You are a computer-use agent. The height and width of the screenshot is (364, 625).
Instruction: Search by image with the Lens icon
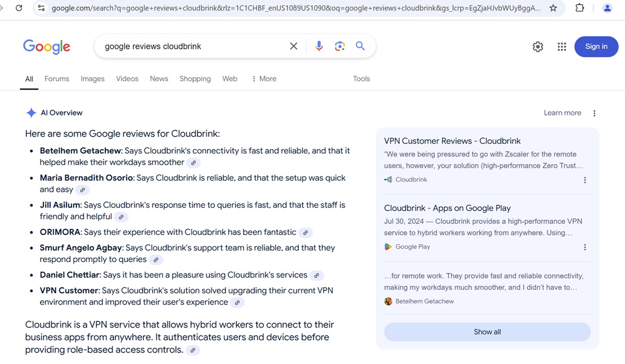coord(340,46)
